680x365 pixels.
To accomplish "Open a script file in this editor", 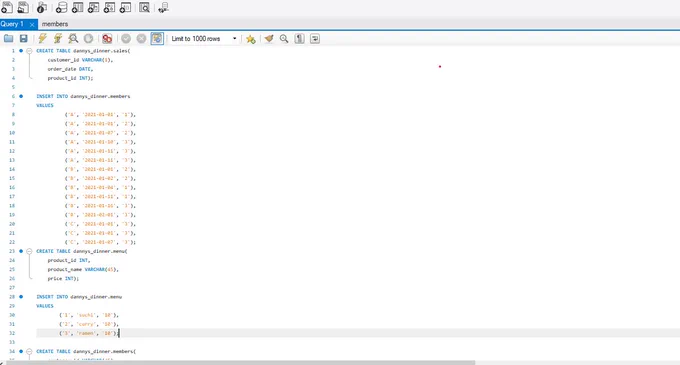I will [8, 39].
